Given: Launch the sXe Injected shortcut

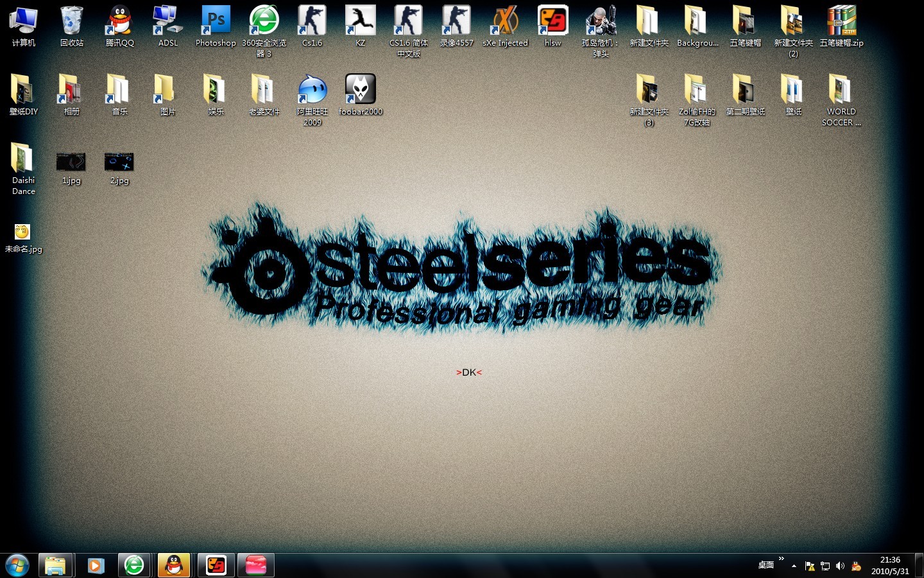Looking at the screenshot, I should tap(505, 27).
